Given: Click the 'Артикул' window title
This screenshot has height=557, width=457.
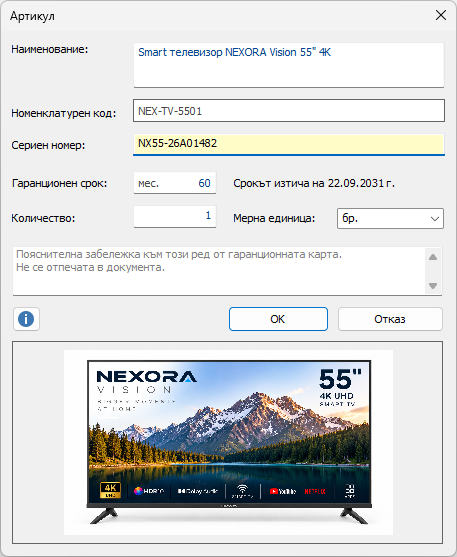Looking at the screenshot, I should click(x=32, y=16).
